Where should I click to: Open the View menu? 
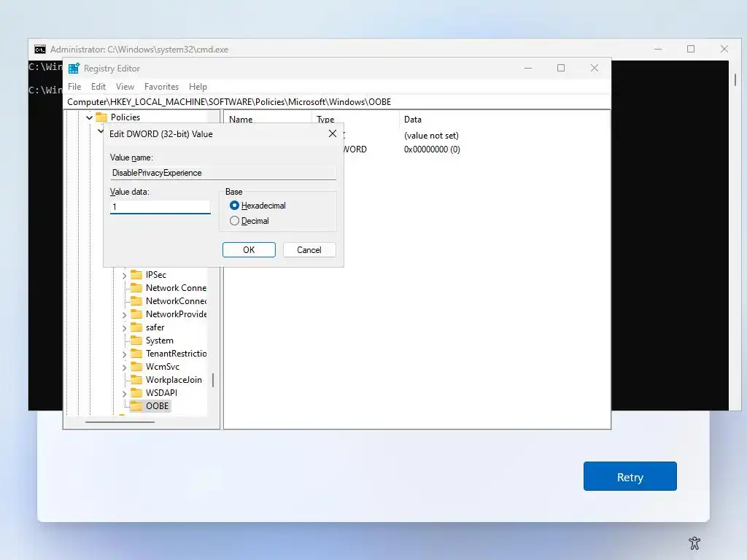coord(125,87)
